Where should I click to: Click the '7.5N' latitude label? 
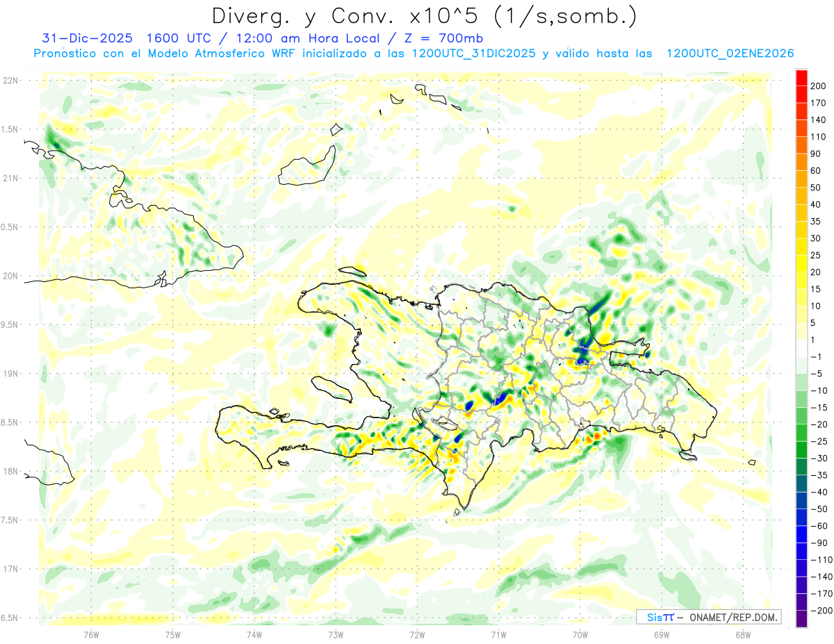tap(10, 520)
